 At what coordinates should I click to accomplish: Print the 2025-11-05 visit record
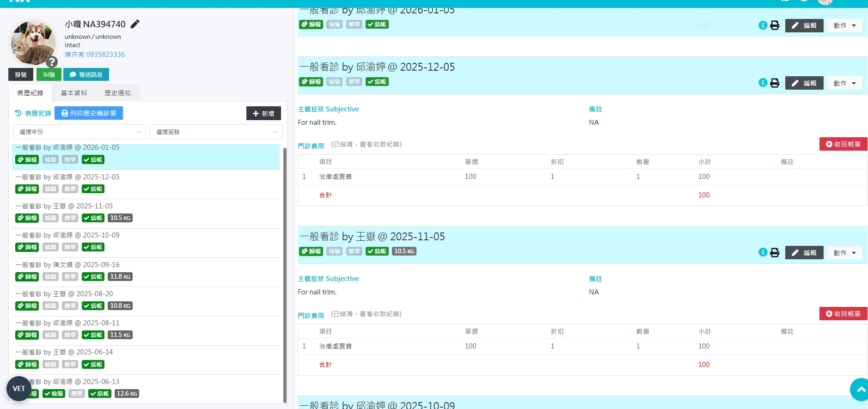(775, 253)
